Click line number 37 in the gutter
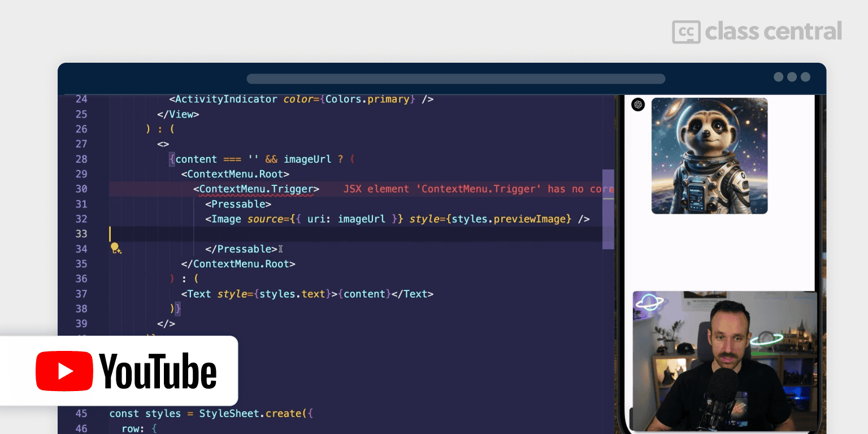The image size is (868, 434). click(81, 294)
